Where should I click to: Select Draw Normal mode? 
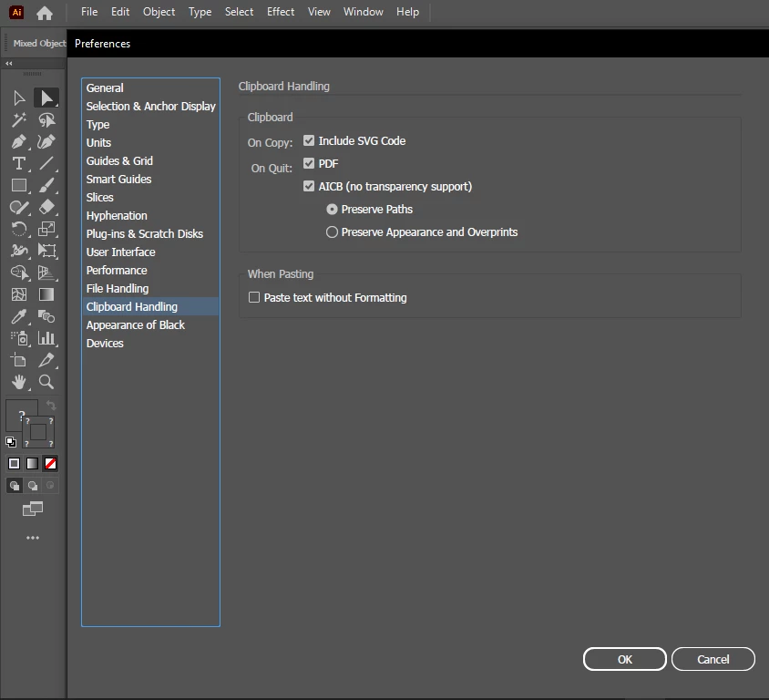(15, 486)
